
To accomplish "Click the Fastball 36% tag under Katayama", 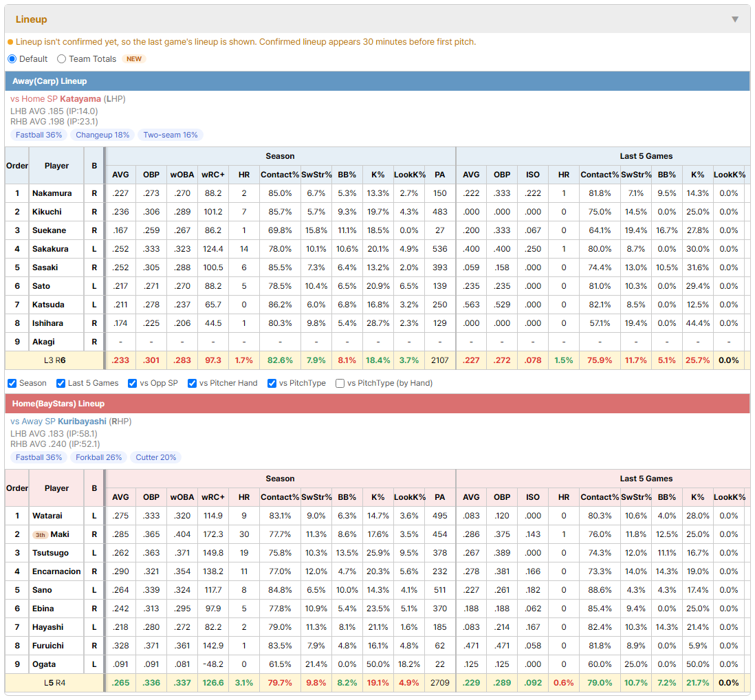I will (x=39, y=135).
